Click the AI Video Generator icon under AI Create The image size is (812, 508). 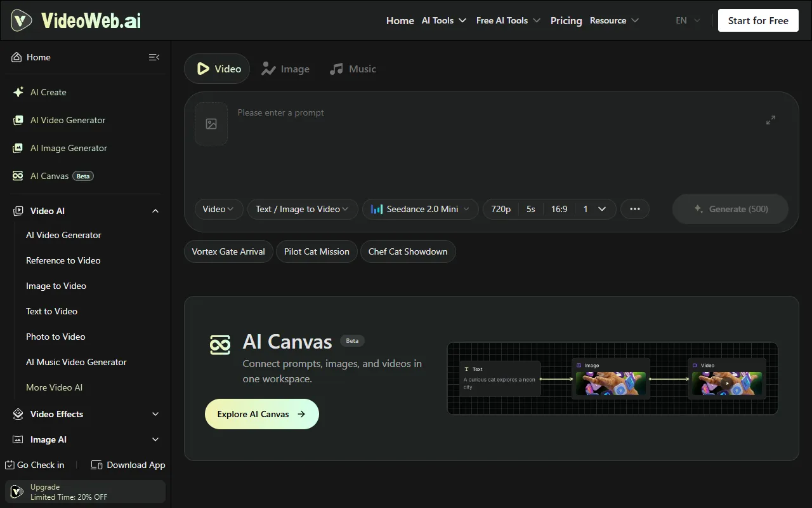pyautogui.click(x=18, y=120)
